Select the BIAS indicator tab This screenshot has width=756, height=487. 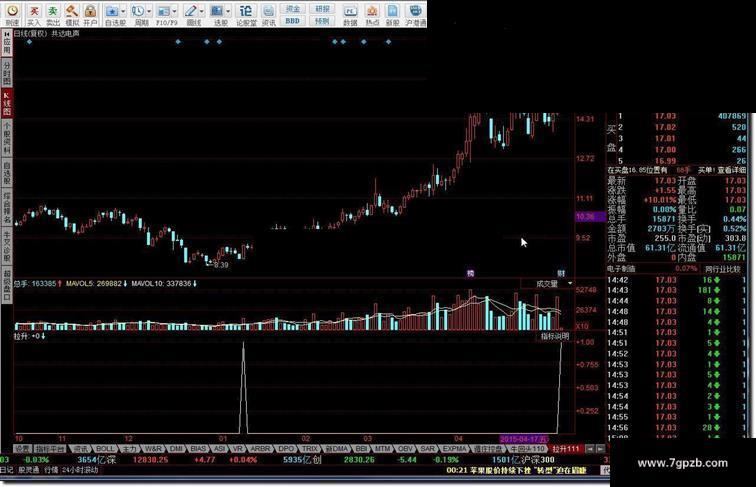click(198, 449)
